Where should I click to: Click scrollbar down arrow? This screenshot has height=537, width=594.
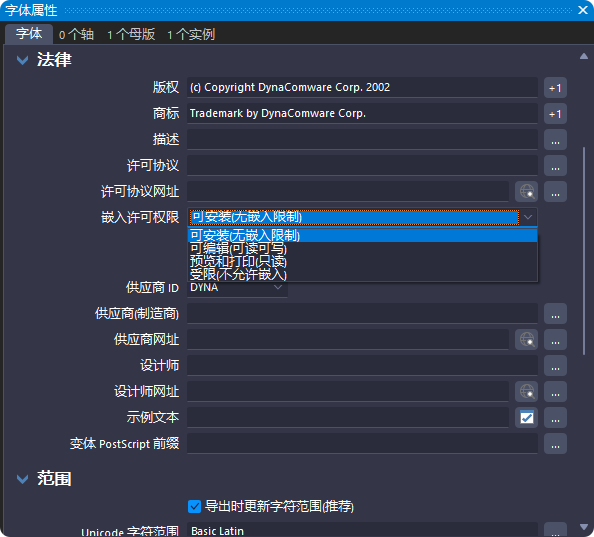[x=584, y=527]
